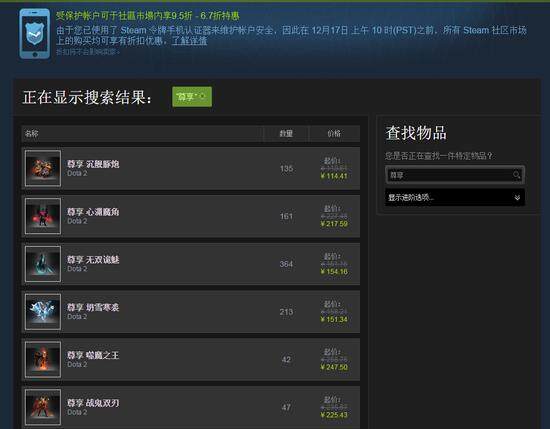
Task: Click the ¥225.43 price of 战鬼双刃
Action: pyautogui.click(x=334, y=415)
